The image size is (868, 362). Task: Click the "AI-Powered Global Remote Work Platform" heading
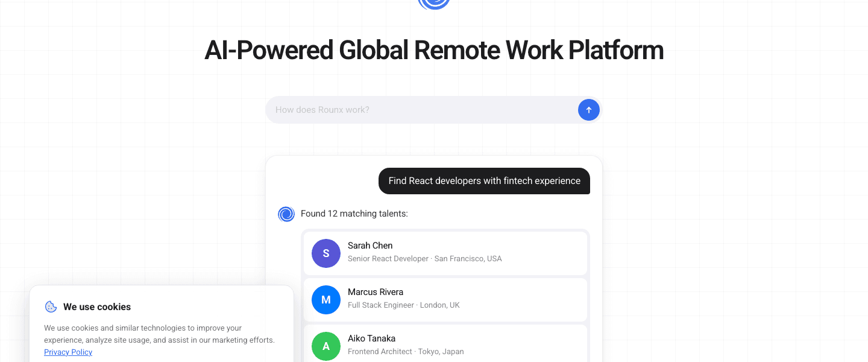pyautogui.click(x=434, y=50)
